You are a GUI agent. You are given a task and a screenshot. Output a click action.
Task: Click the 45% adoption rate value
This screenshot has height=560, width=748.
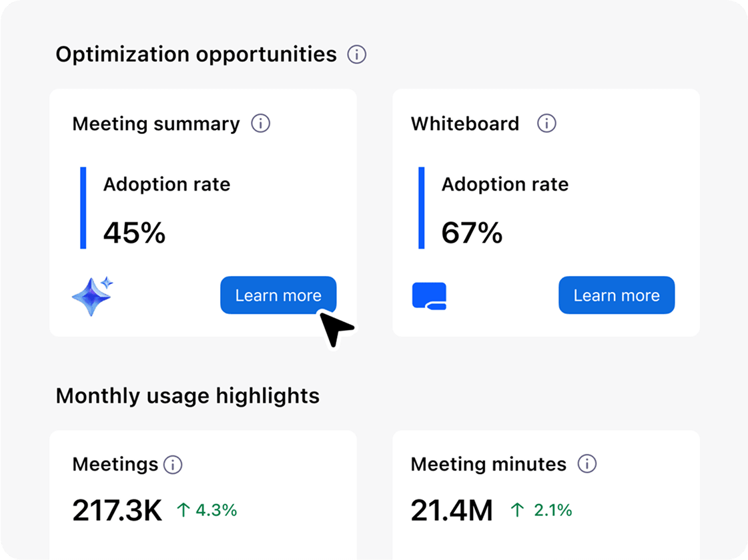[x=134, y=233]
